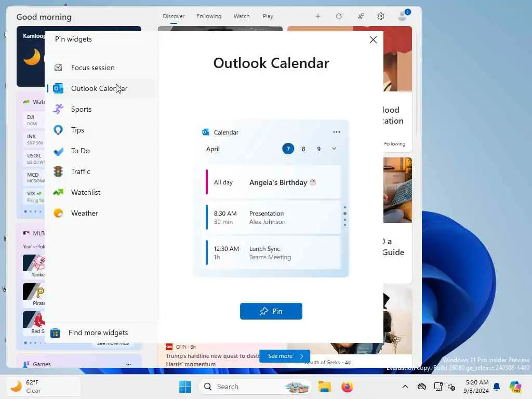Switch to the Play tab
532x399 pixels.
pos(268,16)
